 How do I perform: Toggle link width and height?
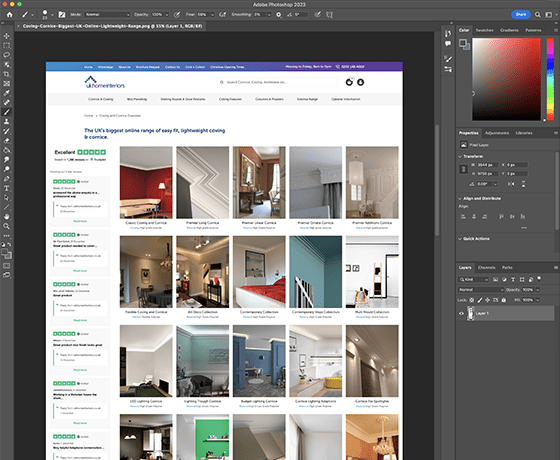(464, 169)
